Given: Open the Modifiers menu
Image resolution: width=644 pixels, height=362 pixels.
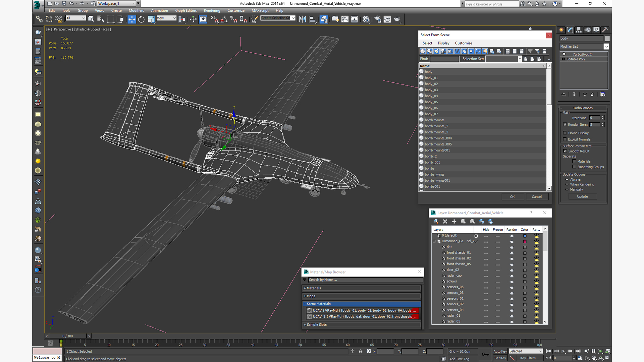Looking at the screenshot, I should pos(136,11).
